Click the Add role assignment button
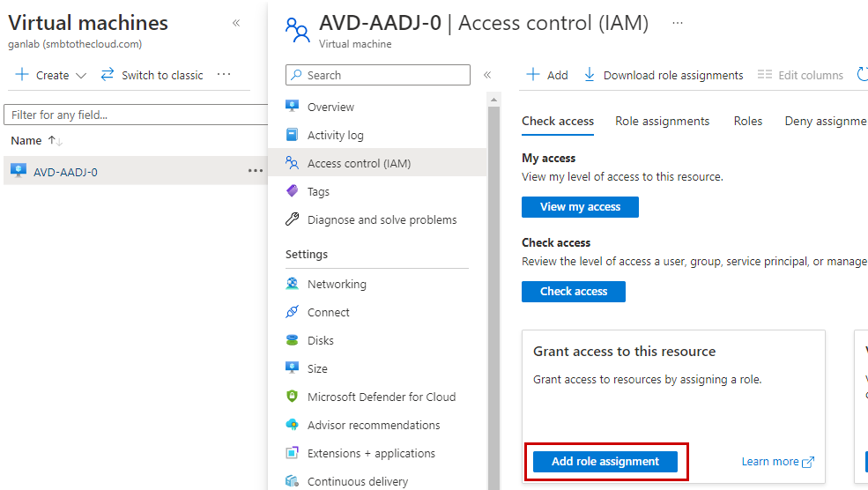Screen dimensions: 868x490 605,462
